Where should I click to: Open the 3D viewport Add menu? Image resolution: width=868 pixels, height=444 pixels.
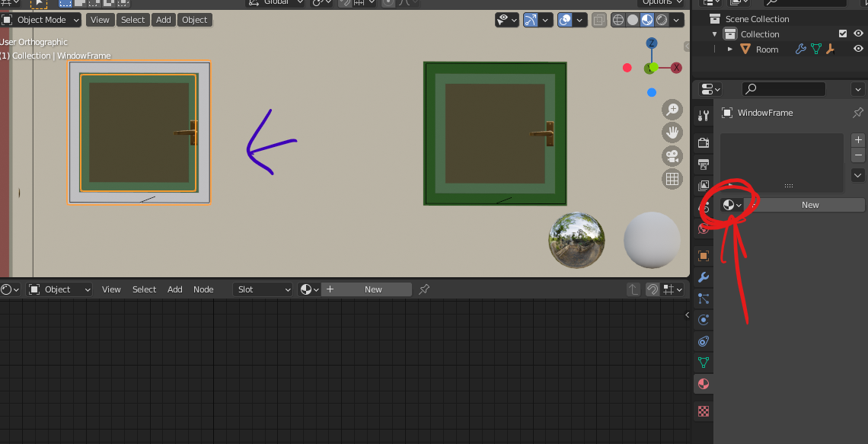[x=163, y=20]
